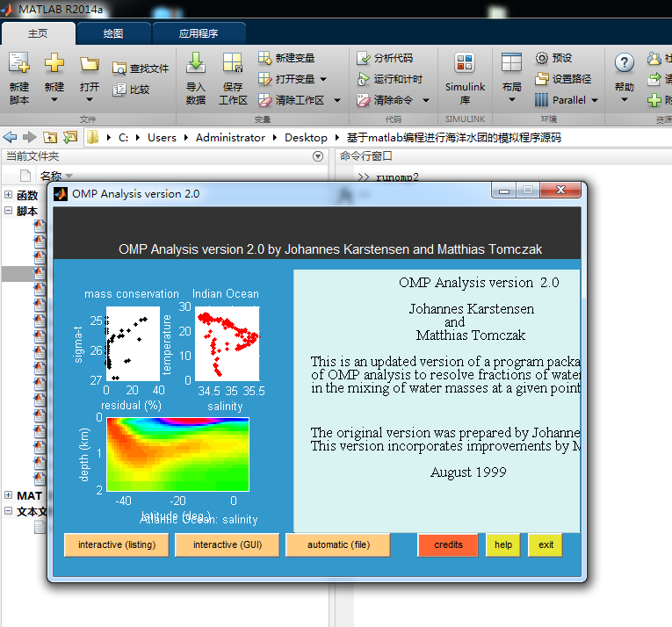Click Save Workspace (保存工作区) icon
Viewport: 672px width, 627px height.
[233, 63]
